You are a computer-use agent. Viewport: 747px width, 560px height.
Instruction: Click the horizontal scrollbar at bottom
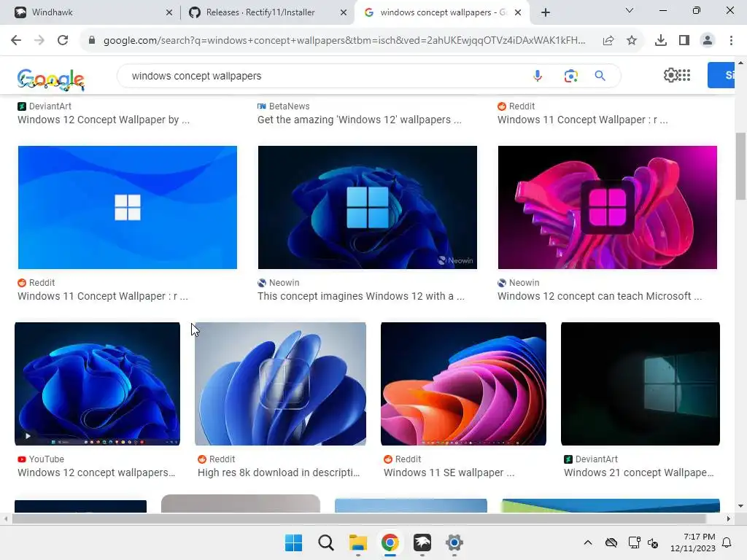pos(358,518)
